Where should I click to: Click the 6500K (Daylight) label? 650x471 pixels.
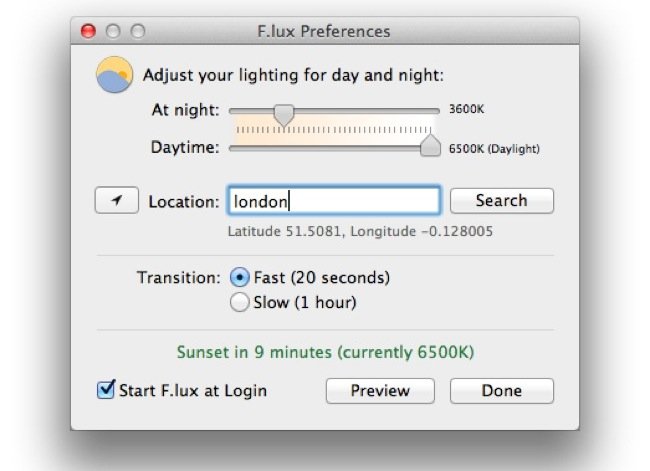coord(494,149)
